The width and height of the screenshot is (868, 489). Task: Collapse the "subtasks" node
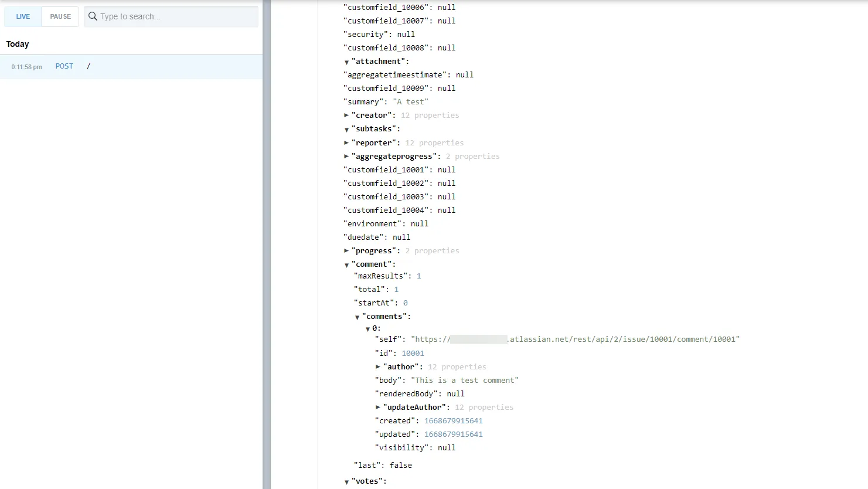(346, 129)
